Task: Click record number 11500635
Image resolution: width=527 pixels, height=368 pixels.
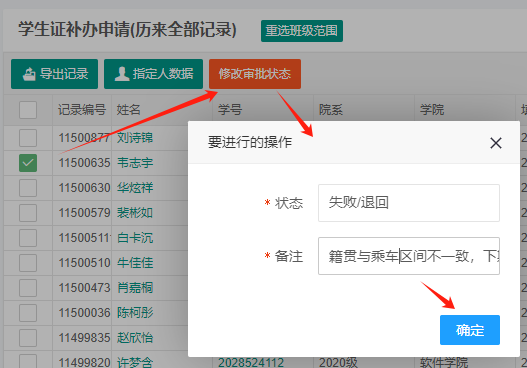Action: pos(84,163)
